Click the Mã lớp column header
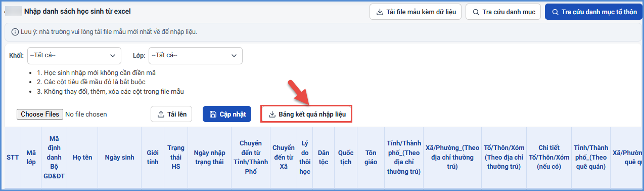 click(x=31, y=158)
